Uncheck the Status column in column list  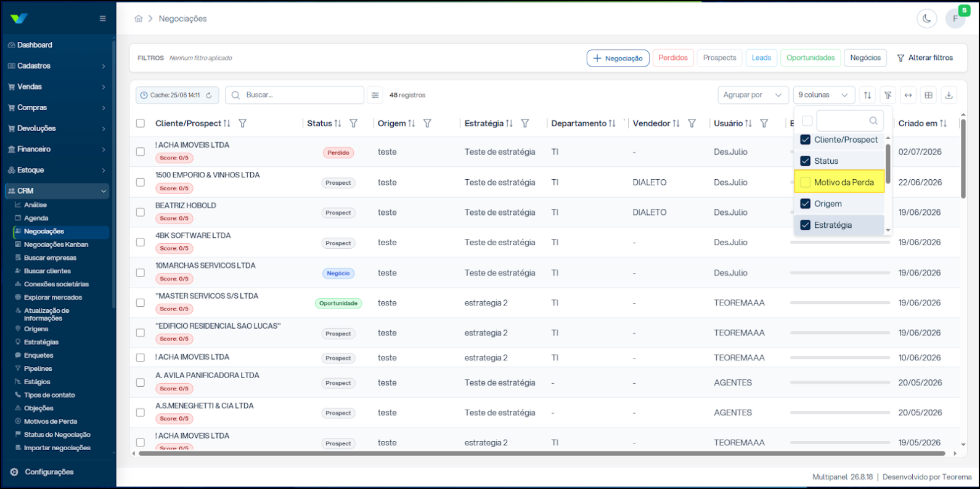click(805, 161)
